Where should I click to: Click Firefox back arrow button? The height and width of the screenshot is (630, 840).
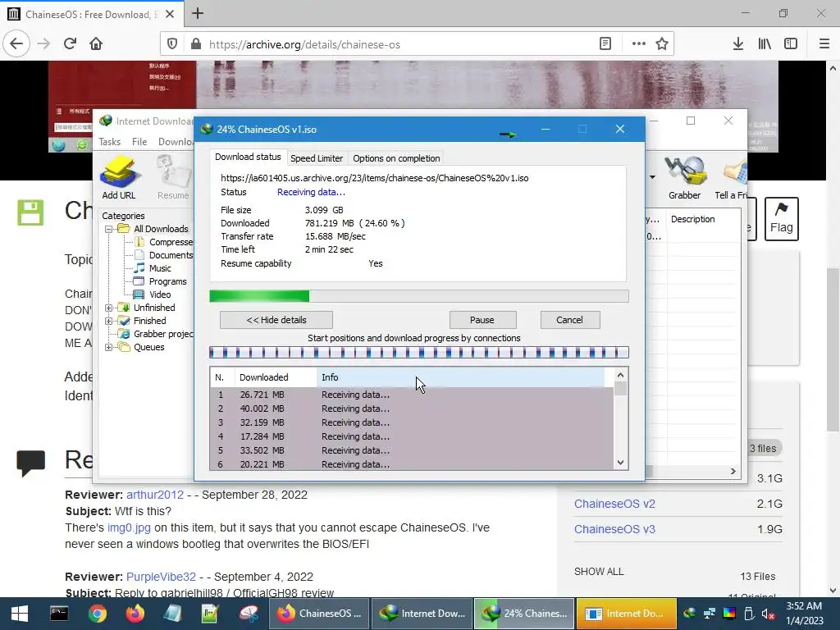pos(16,44)
